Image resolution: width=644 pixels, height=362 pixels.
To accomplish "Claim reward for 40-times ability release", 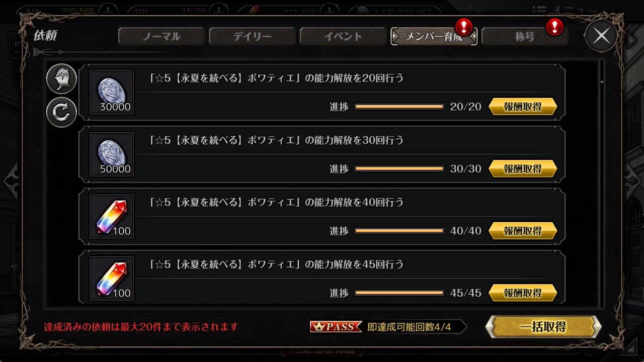I will 523,231.
